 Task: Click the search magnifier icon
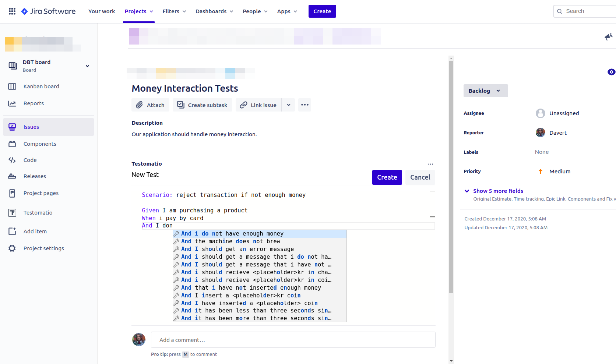click(x=559, y=11)
